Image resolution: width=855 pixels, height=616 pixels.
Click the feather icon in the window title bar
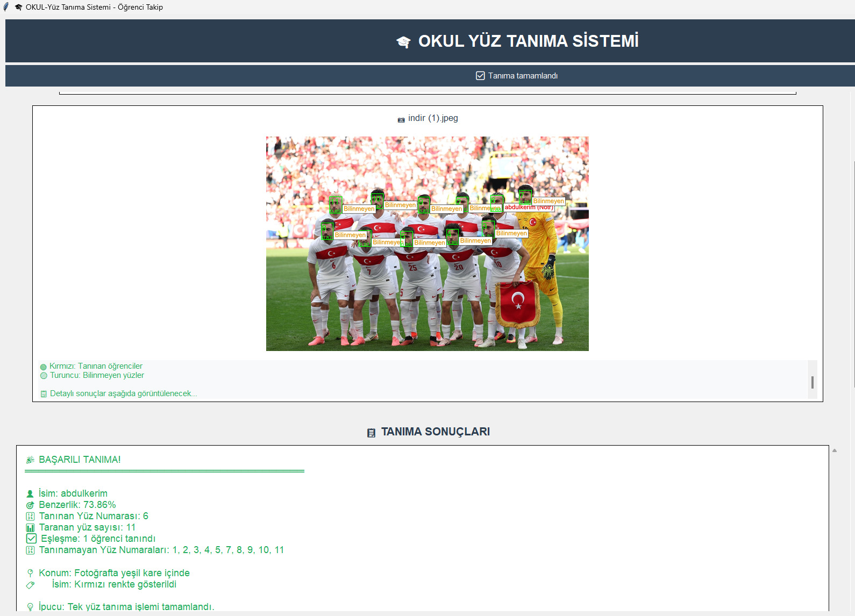coord(6,7)
